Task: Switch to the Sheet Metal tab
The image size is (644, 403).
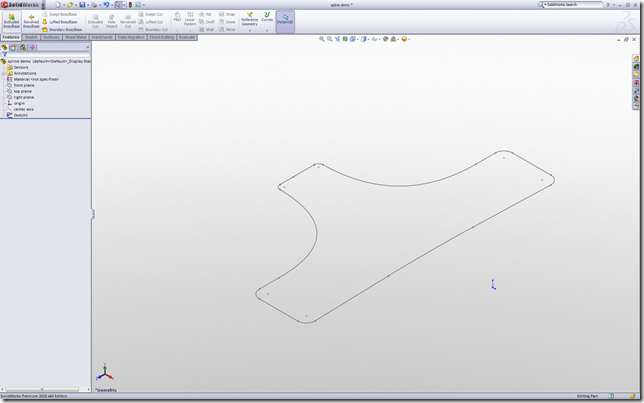Action: 76,37
